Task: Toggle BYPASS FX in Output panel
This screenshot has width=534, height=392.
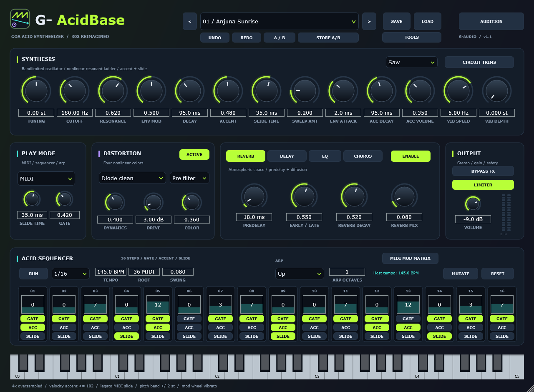Action: pos(483,171)
